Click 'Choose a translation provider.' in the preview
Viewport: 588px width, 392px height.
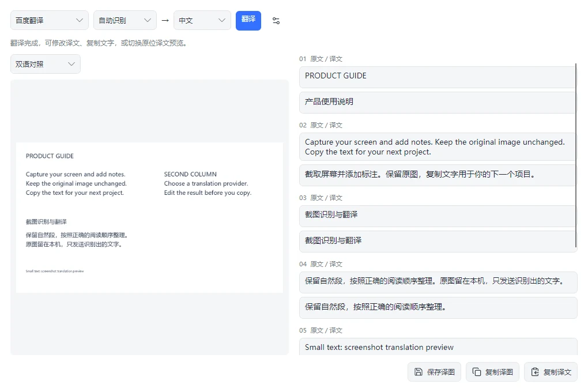click(x=206, y=183)
